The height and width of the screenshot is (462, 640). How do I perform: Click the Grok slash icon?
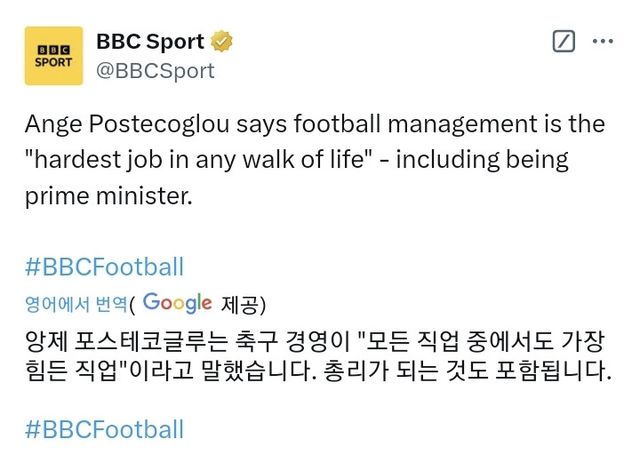coord(564,42)
